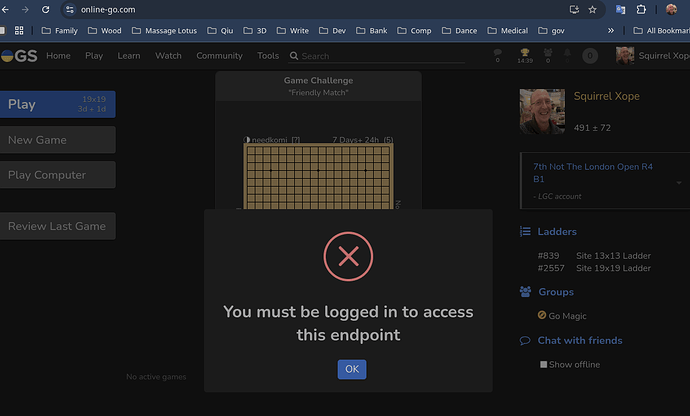
Task: Toggle the Show offline checkbox
Action: click(x=543, y=364)
